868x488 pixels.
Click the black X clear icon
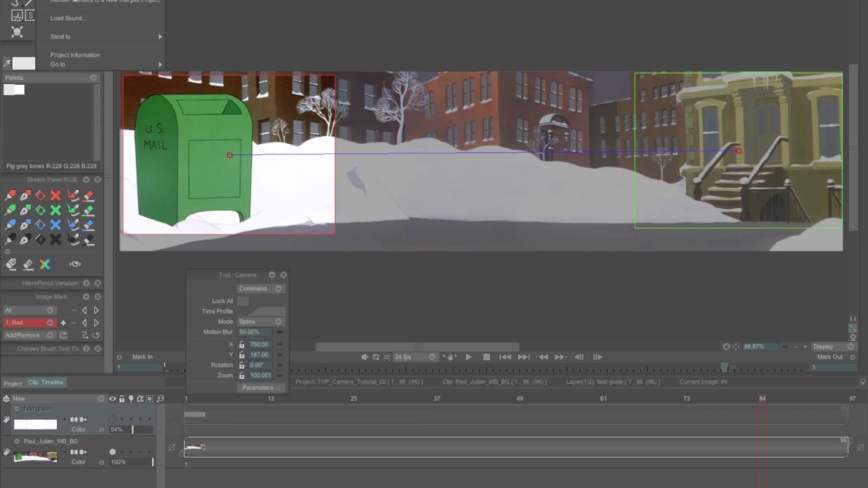pos(56,240)
